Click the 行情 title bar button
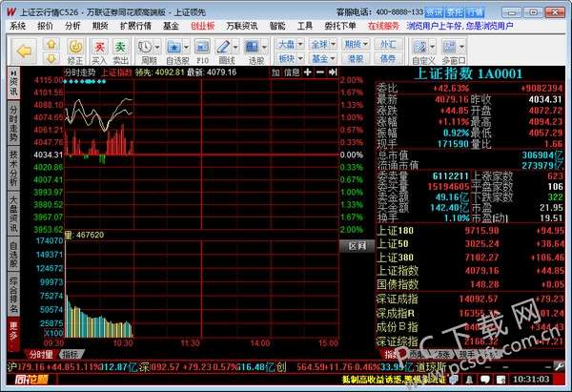This screenshot has height=392, width=572. pyautogui.click(x=475, y=12)
